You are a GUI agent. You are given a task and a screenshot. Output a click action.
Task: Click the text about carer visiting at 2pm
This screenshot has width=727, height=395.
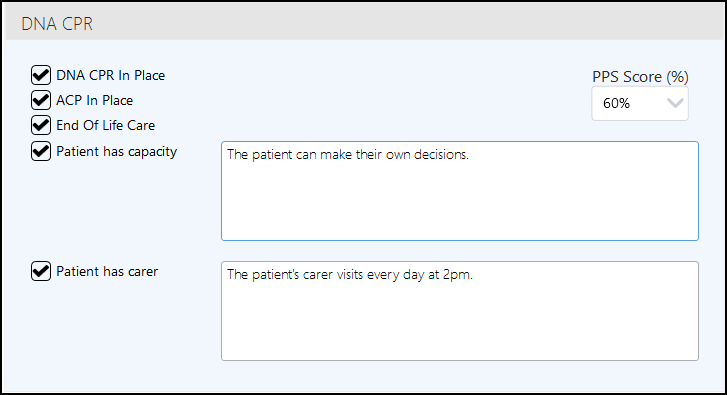pos(350,274)
